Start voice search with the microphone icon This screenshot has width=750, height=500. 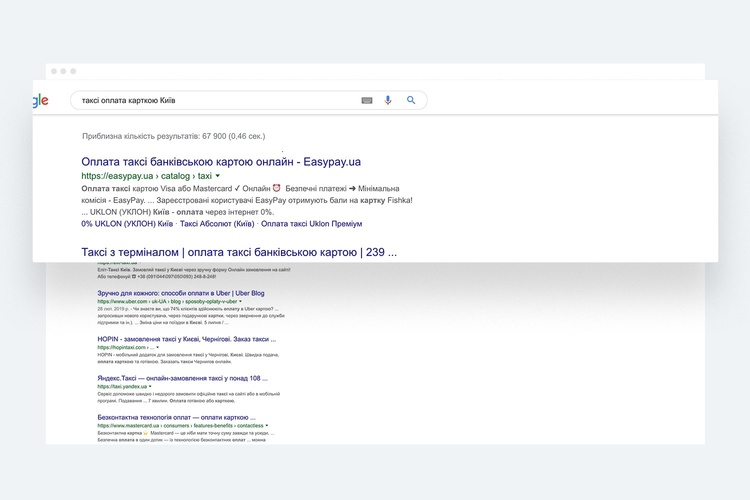coord(388,100)
